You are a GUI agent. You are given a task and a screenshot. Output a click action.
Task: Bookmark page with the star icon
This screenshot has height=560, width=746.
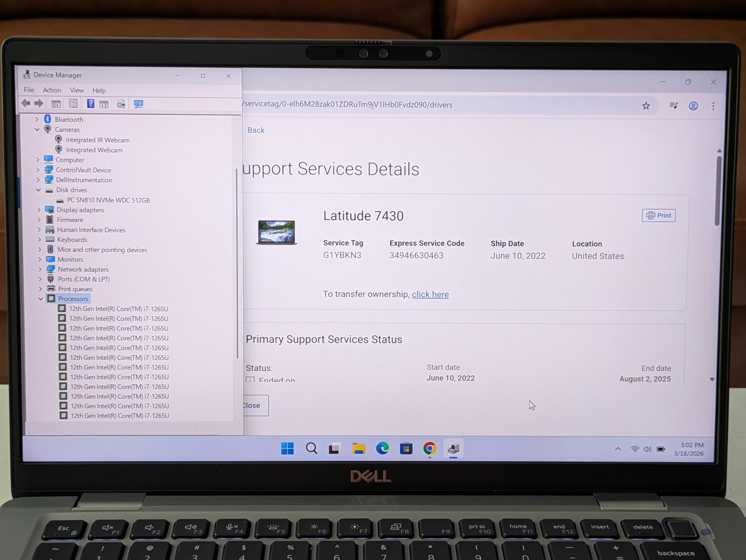645,106
